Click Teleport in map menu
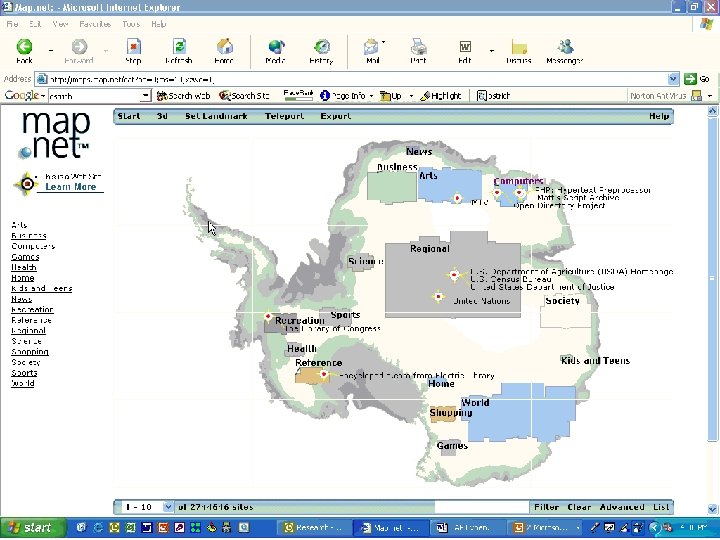Image resolution: width=720 pixels, height=540 pixels. (284, 116)
